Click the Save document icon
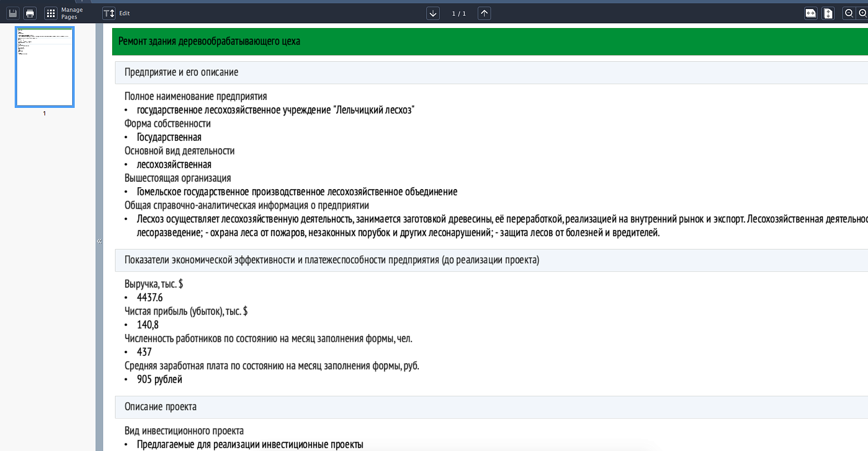Viewport: 868px width, 451px height. [13, 13]
